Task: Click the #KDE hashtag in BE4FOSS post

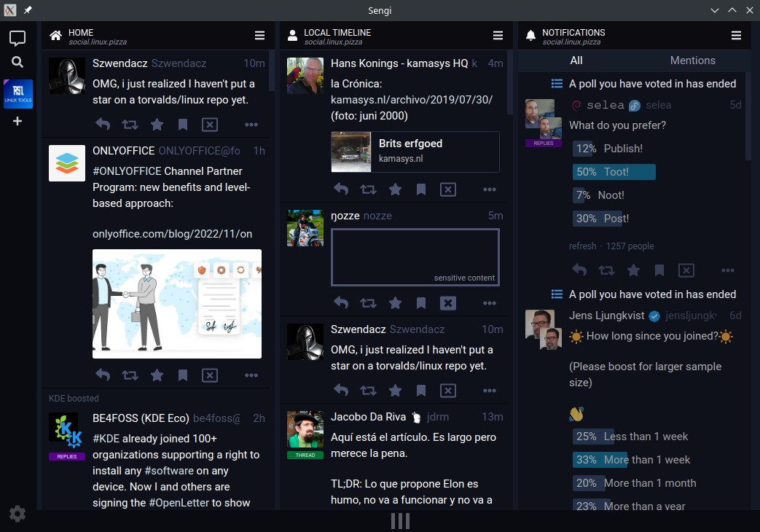Action: [x=106, y=439]
